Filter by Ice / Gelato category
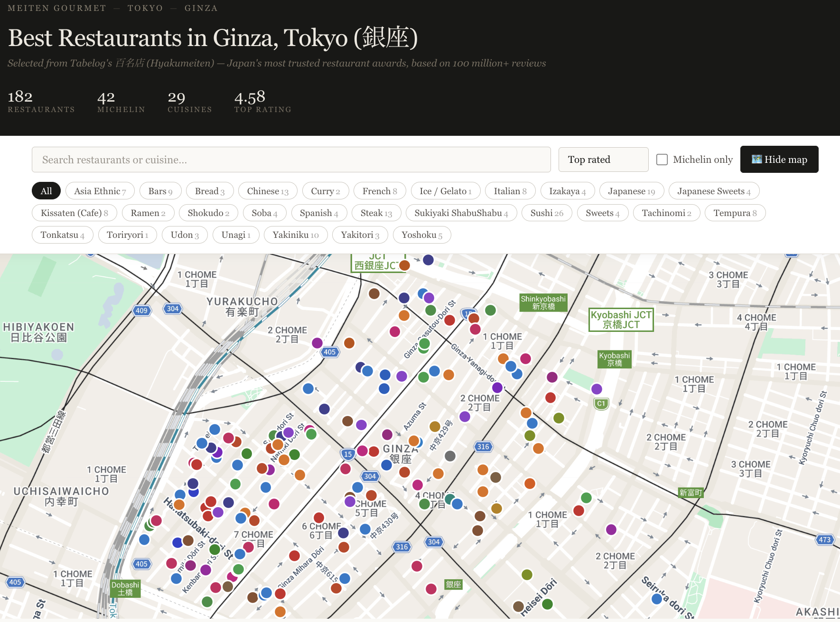Viewport: 840px width, 622px height. 446,191
